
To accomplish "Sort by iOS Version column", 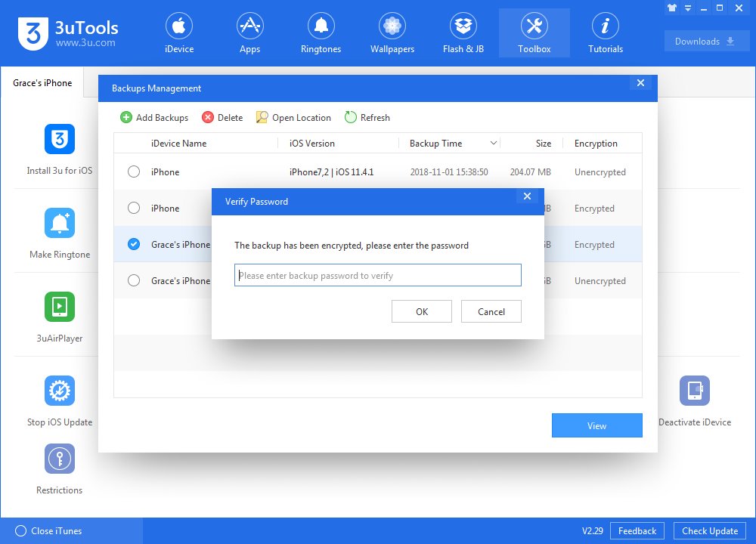I will point(312,143).
